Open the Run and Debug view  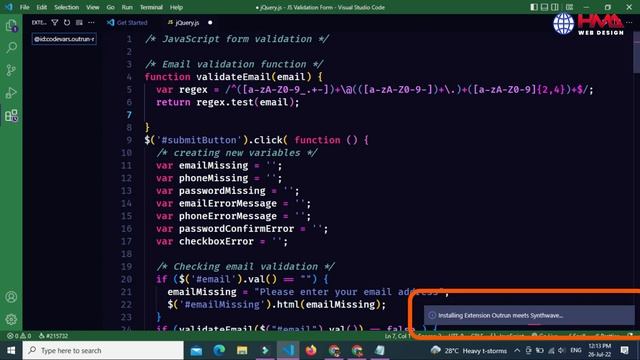[11, 93]
